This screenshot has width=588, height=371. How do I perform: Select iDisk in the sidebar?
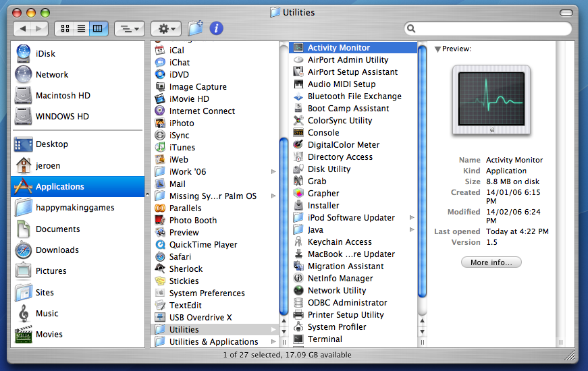[x=78, y=53]
